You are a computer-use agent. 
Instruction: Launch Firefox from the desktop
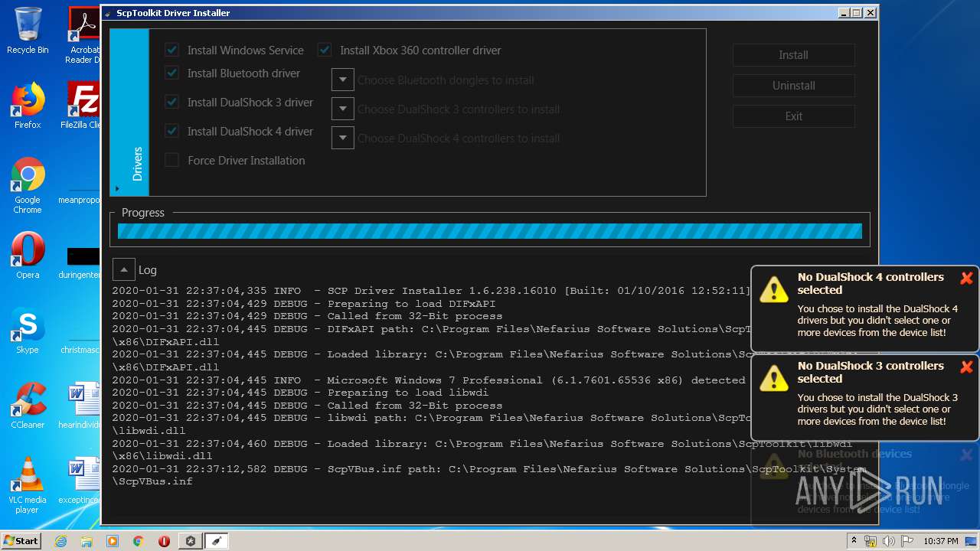[x=28, y=106]
